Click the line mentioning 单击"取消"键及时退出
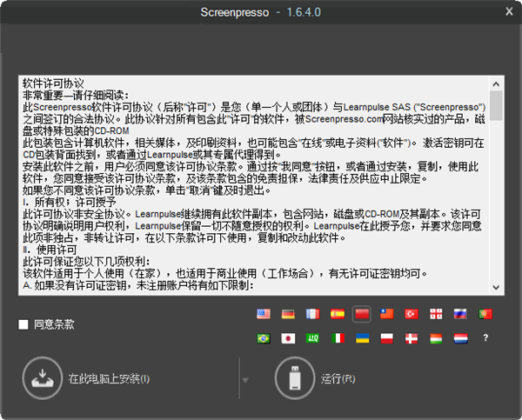This screenshot has width=522, height=420. 146,190
